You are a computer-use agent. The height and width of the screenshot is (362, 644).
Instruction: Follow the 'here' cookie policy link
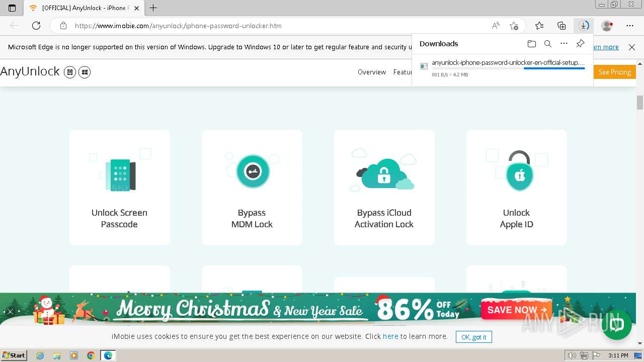pyautogui.click(x=390, y=336)
